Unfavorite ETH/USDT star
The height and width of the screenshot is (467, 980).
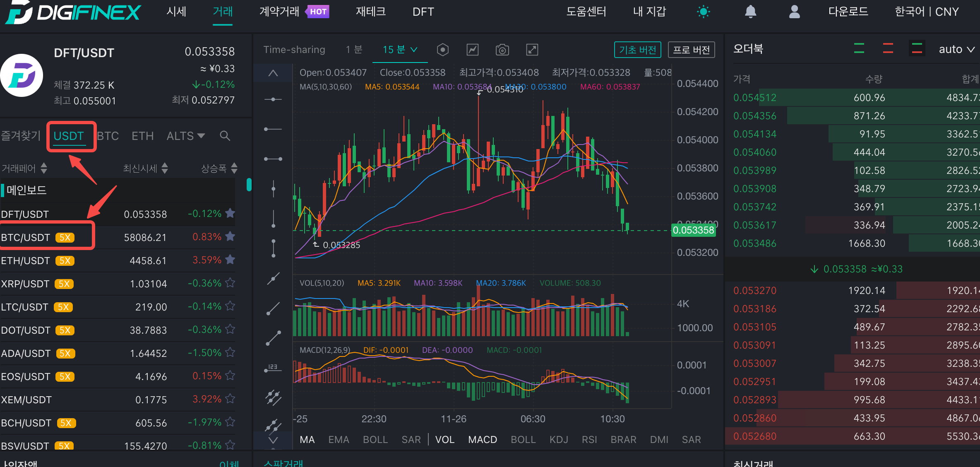[x=231, y=260]
